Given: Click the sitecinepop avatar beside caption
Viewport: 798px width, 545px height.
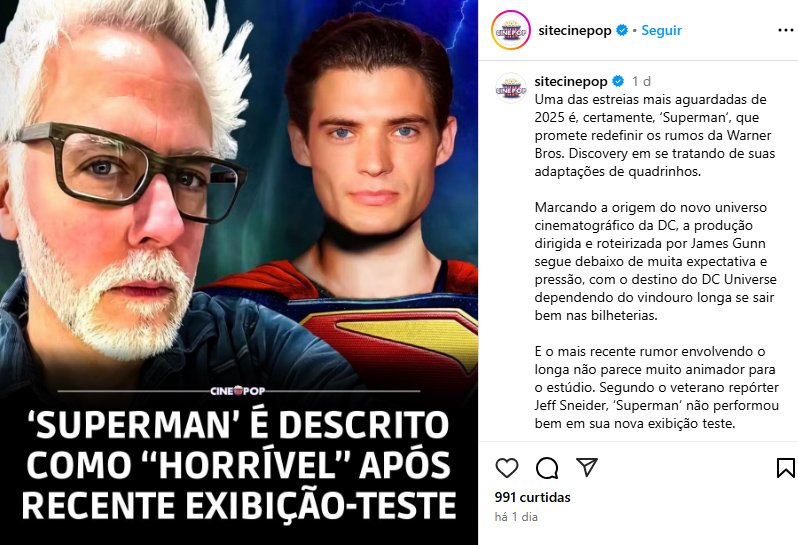Looking at the screenshot, I should click(510, 89).
